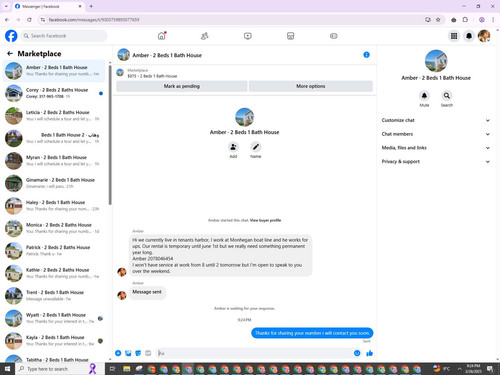
Task: Attach a photo using the image icon
Action: [128, 353]
